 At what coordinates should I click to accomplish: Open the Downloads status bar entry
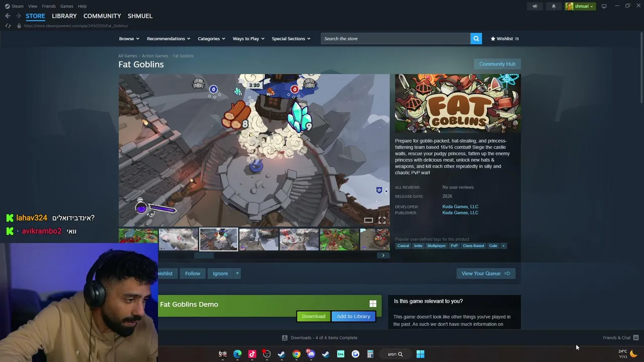point(320,338)
